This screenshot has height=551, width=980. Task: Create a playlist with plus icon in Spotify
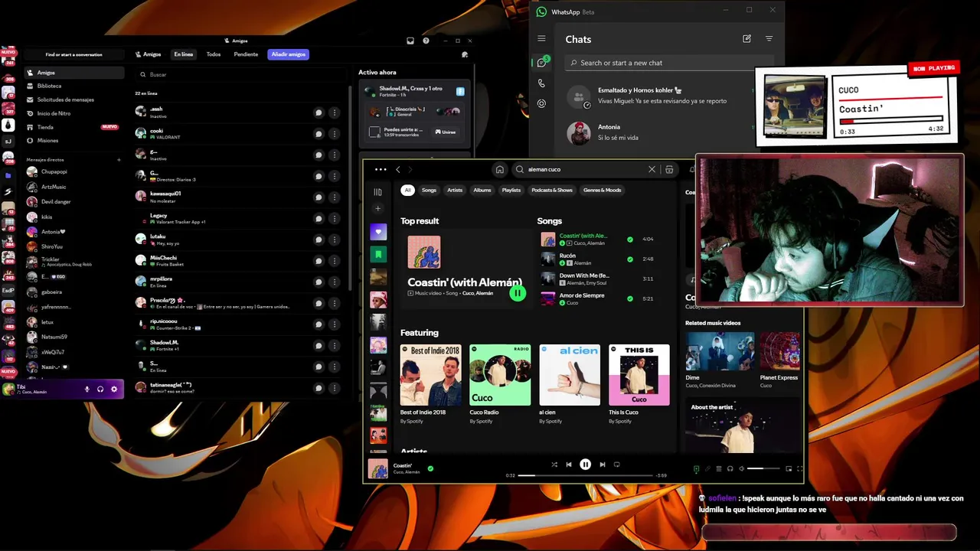pos(377,208)
